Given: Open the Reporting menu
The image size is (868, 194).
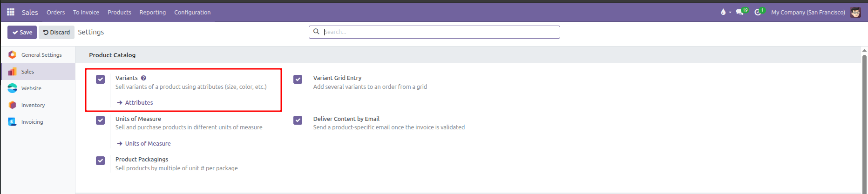Looking at the screenshot, I should tap(152, 12).
